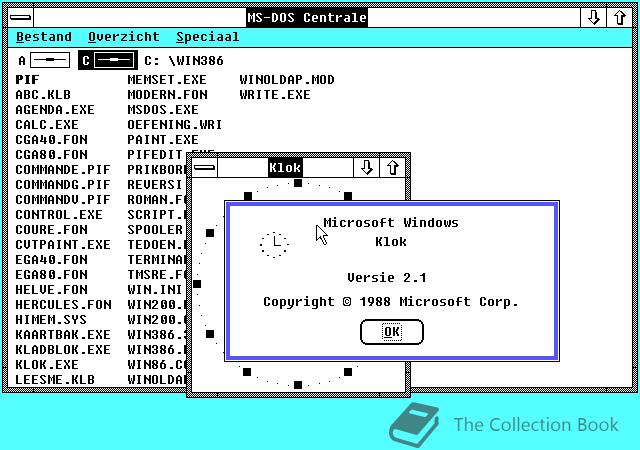Select file CGA80.FON
Image resolution: width=640 pixels, height=450 pixels.
point(51,155)
